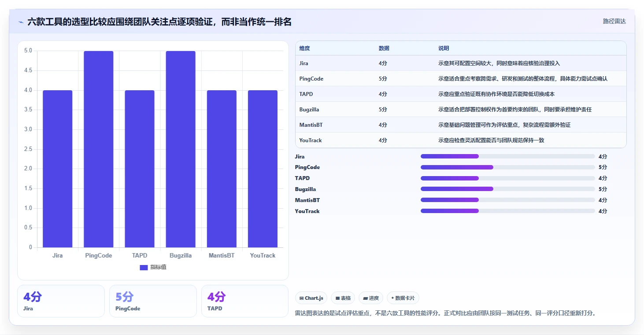Viewport: 644px width, 335px height.
Task: Click the 进度 tag chip
Action: (x=371, y=298)
